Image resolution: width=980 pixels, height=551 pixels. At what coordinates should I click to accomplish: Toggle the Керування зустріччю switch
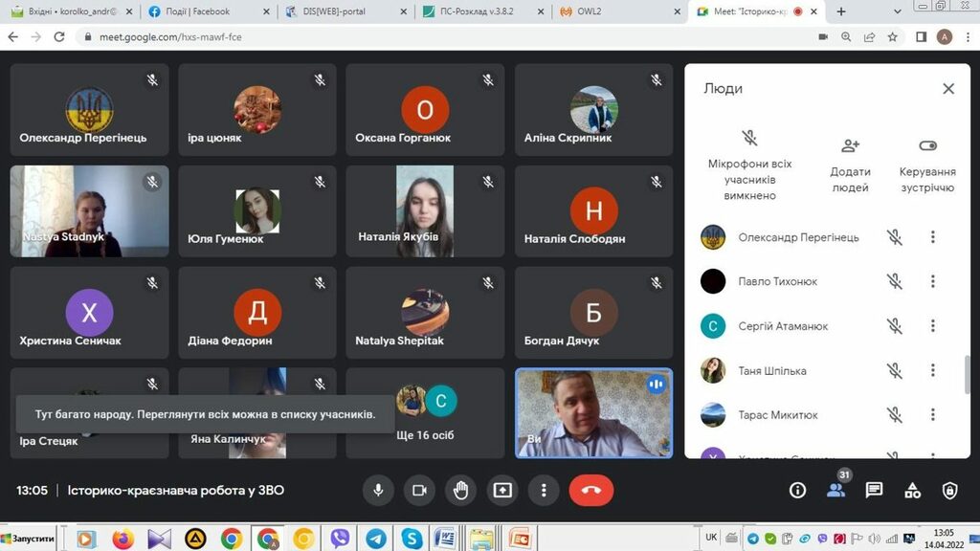pyautogui.click(x=927, y=146)
